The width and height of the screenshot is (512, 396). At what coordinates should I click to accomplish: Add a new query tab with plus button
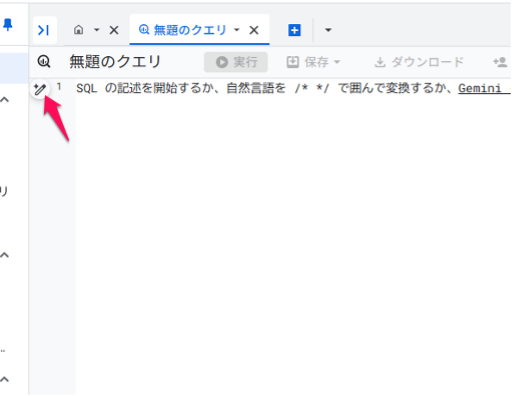pyautogui.click(x=294, y=30)
